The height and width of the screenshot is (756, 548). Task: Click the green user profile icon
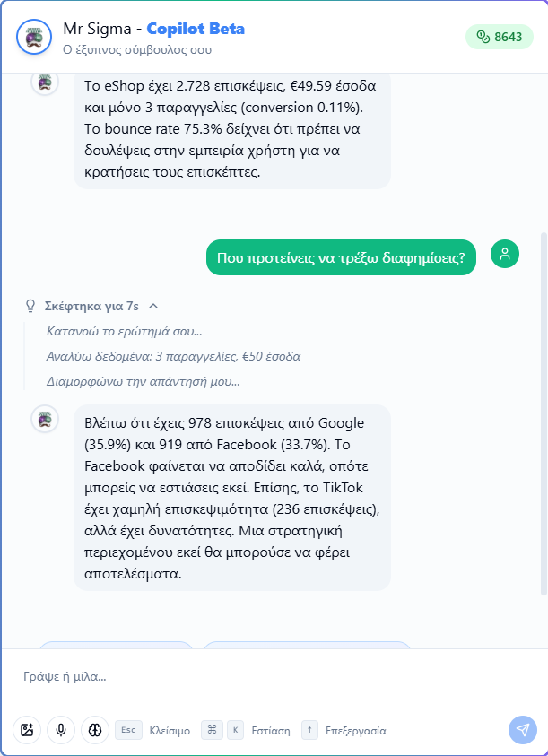[505, 254]
